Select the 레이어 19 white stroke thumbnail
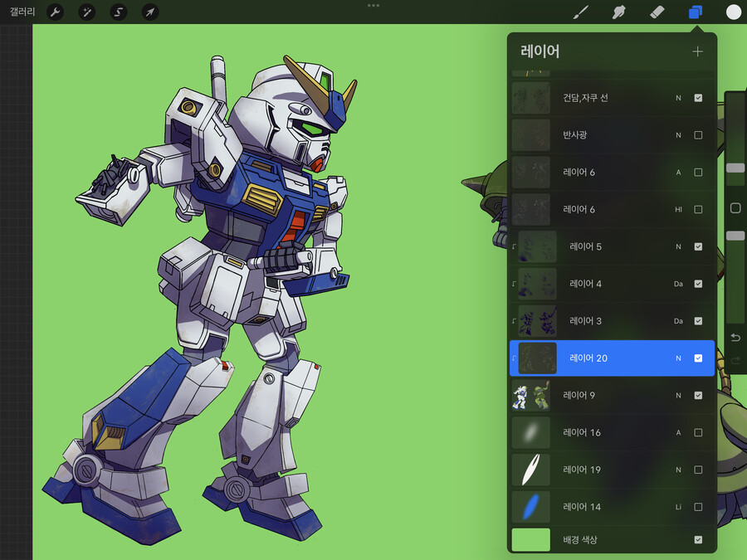This screenshot has width=747, height=560. coord(530,470)
